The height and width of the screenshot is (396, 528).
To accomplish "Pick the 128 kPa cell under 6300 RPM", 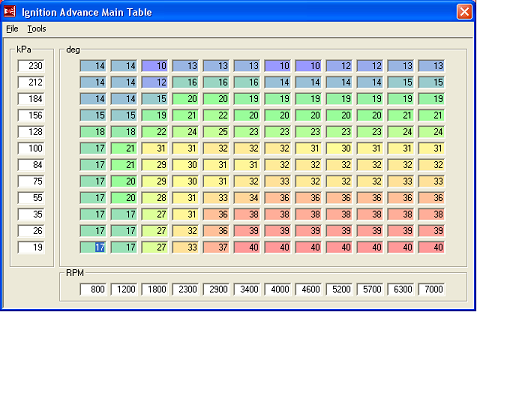I will point(401,132).
